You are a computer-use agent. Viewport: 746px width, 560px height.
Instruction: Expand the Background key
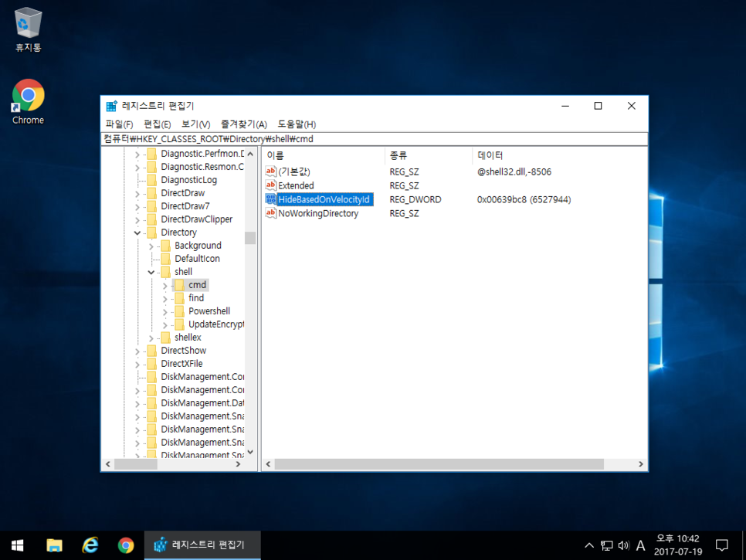click(151, 246)
